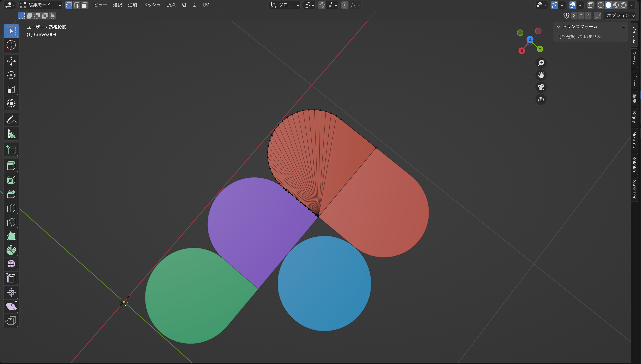
Task: Select the Select Box tool
Action: [x=11, y=31]
